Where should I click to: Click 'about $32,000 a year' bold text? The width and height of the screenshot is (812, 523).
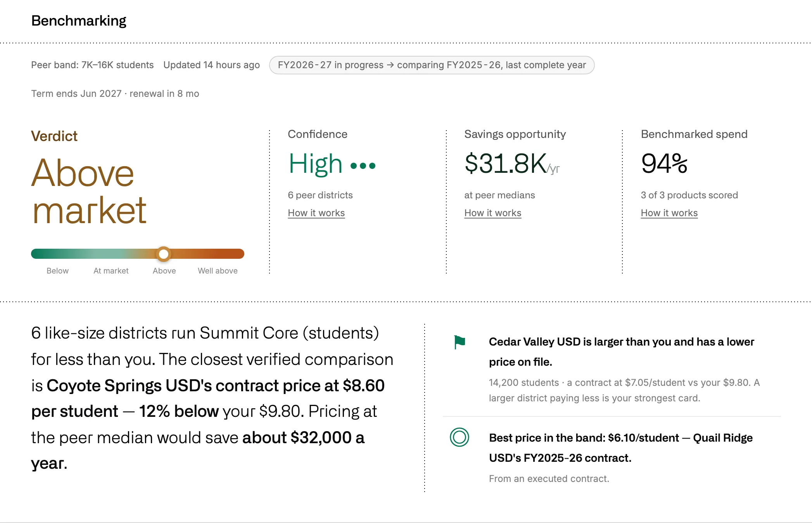(x=198, y=450)
